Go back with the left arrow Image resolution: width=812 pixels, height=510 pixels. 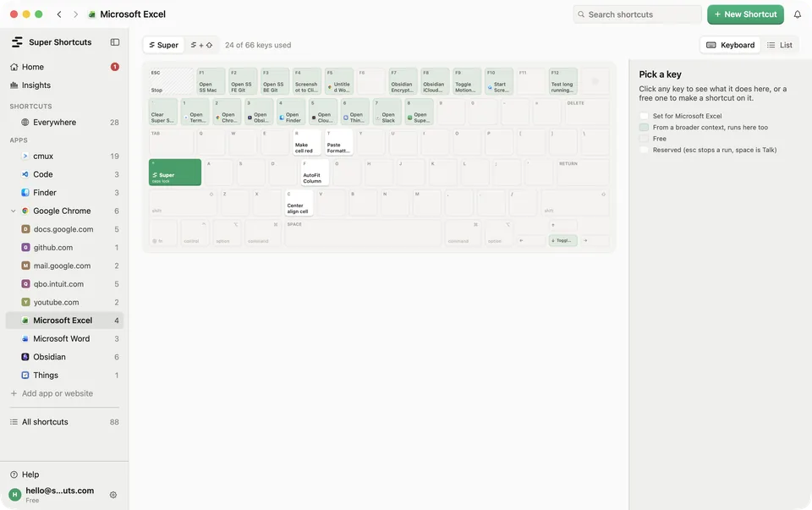(59, 14)
